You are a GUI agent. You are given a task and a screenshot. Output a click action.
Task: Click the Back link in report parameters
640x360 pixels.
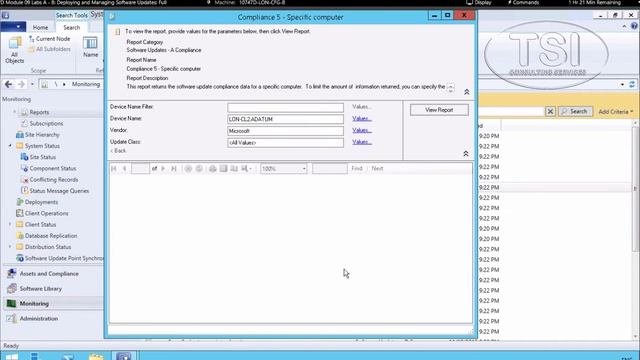118,151
